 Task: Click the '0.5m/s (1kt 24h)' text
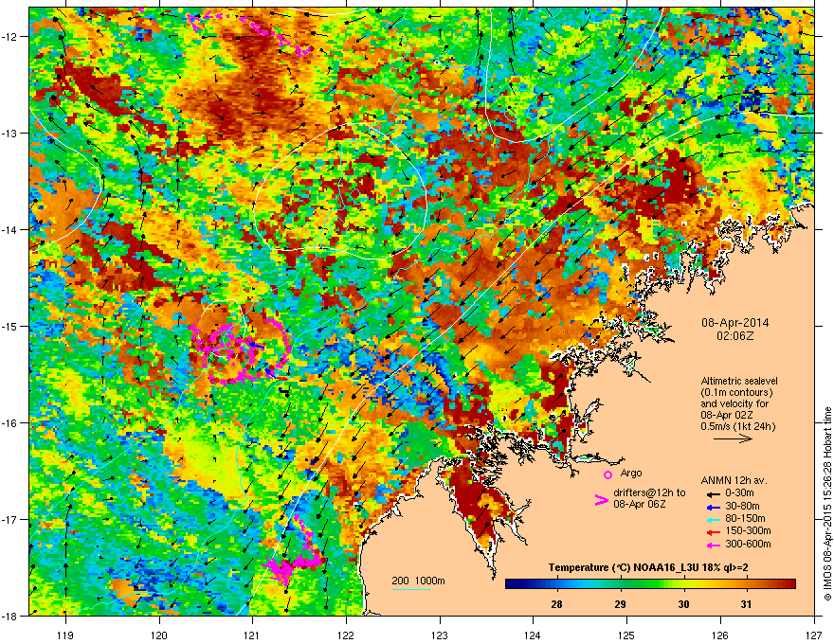[737, 426]
